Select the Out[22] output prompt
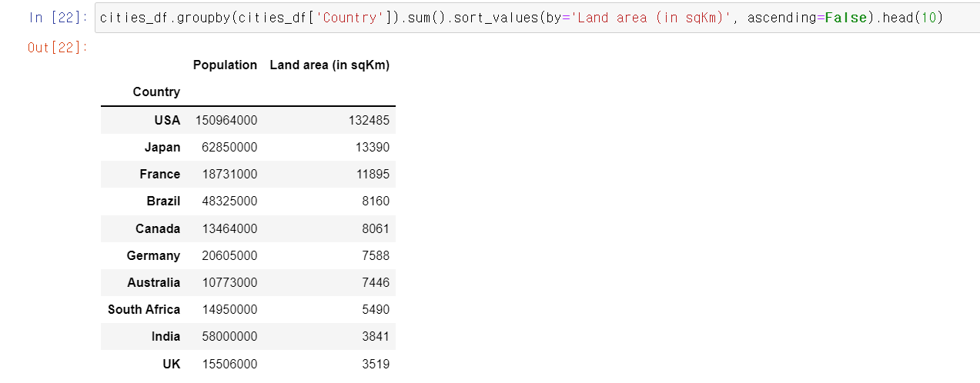Viewport: 980px width, 383px height. [58, 48]
